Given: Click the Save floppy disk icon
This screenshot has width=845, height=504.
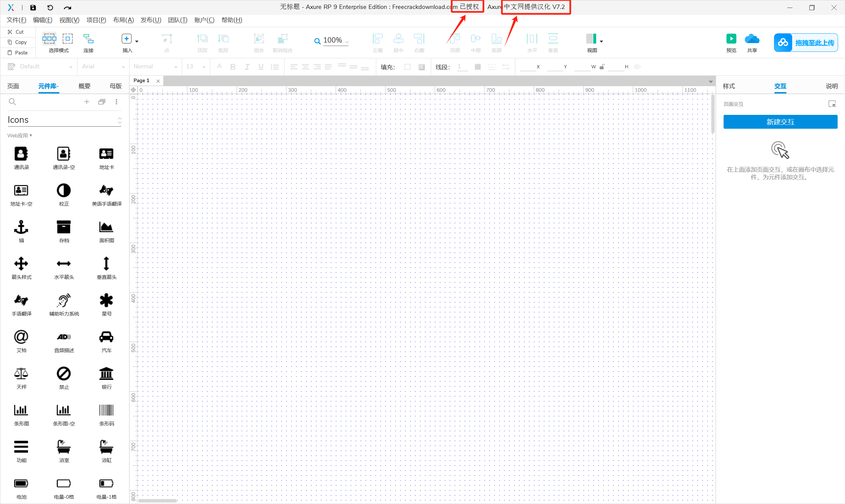Looking at the screenshot, I should (x=33, y=8).
